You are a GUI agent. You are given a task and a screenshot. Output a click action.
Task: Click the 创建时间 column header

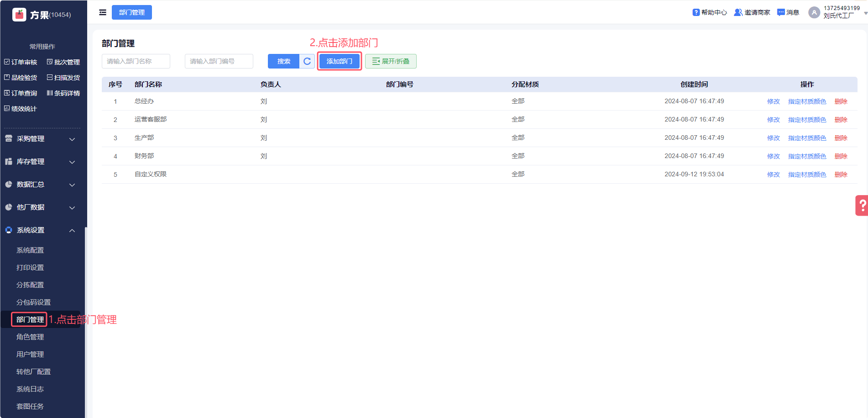click(x=694, y=85)
